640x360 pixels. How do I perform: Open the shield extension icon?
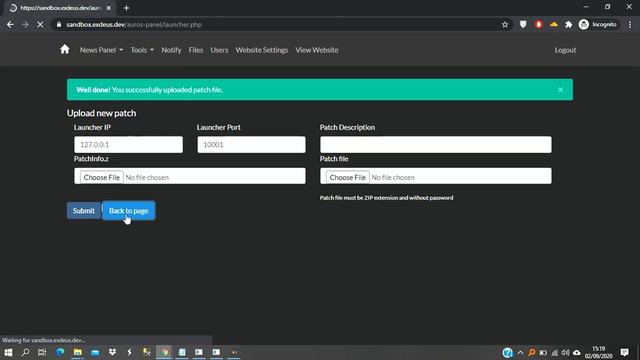click(523, 24)
